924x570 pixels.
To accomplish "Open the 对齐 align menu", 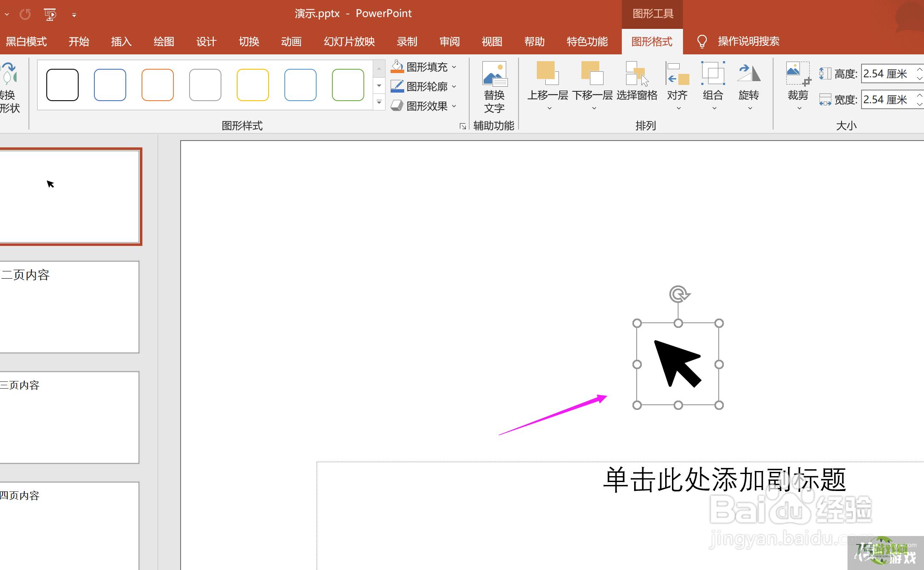I will (x=677, y=86).
